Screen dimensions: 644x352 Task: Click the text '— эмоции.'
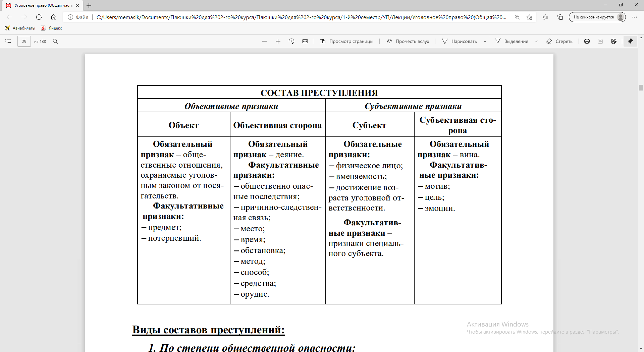(x=436, y=208)
